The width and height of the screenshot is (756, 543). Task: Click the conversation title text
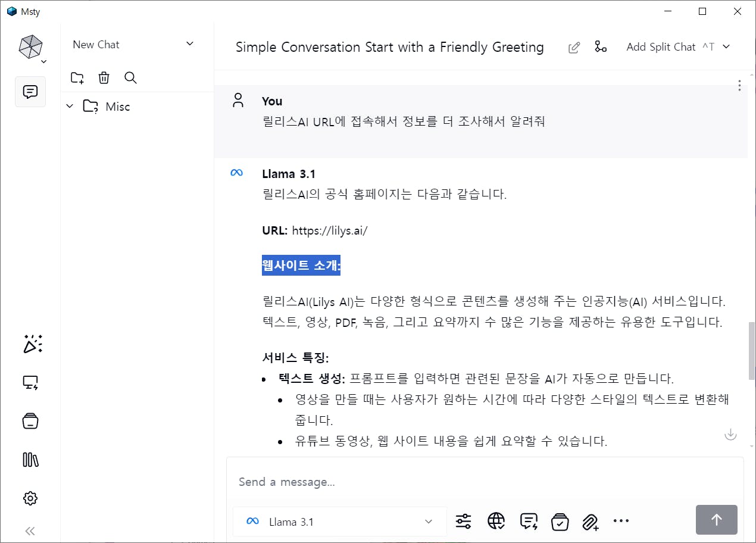390,47
